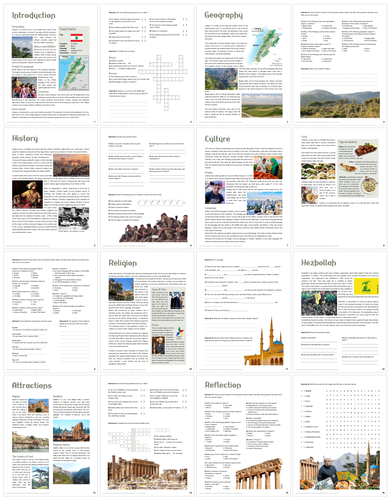Click the Lebanese flag in Fast Facts

(x=77, y=38)
